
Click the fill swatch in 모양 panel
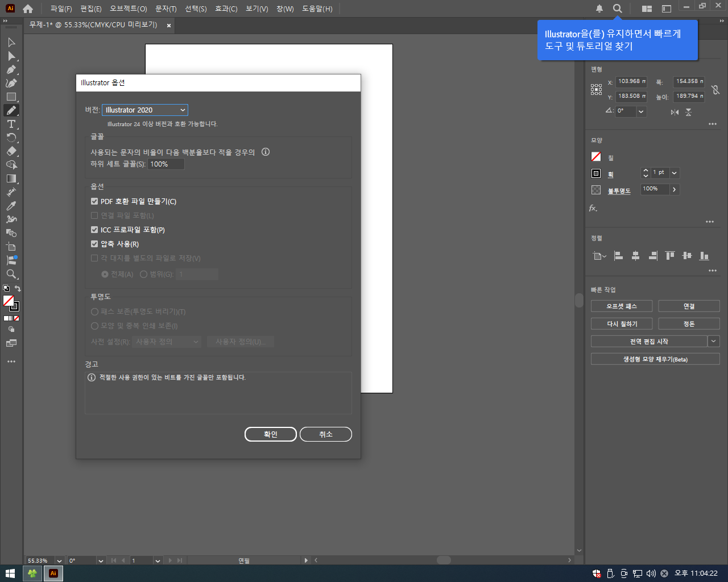[x=596, y=157]
